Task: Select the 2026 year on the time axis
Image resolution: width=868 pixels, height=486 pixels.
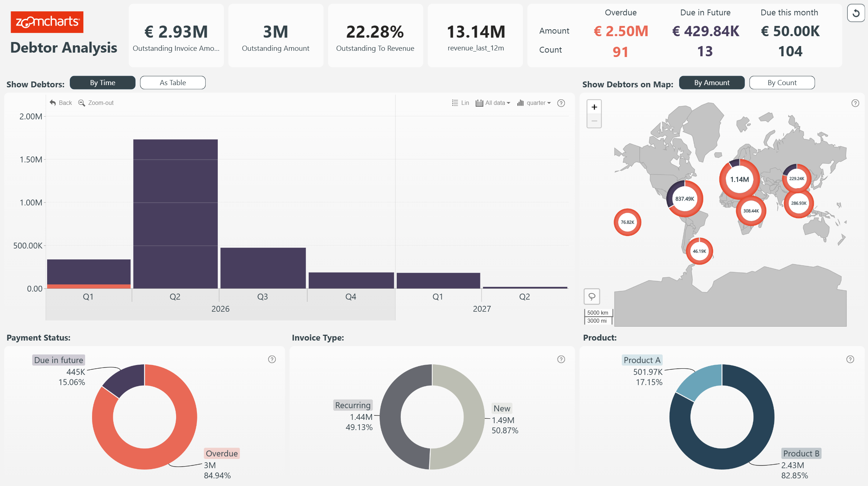Action: pyautogui.click(x=220, y=309)
